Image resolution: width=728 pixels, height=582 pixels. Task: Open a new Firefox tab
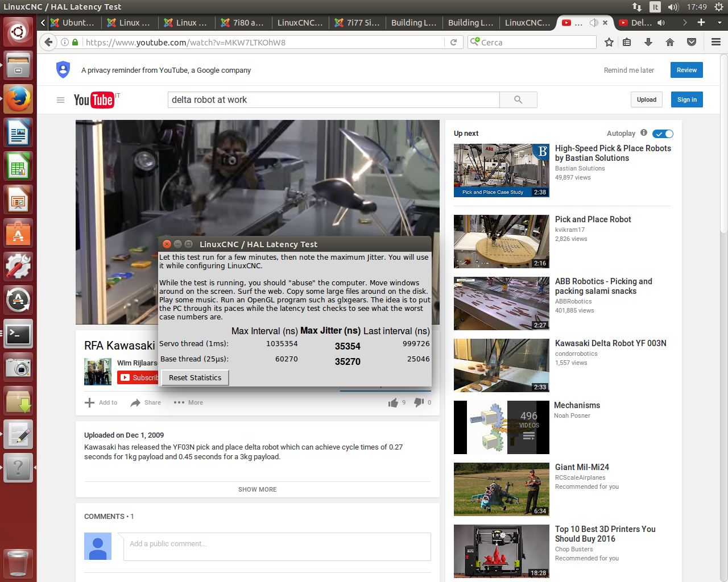(701, 23)
